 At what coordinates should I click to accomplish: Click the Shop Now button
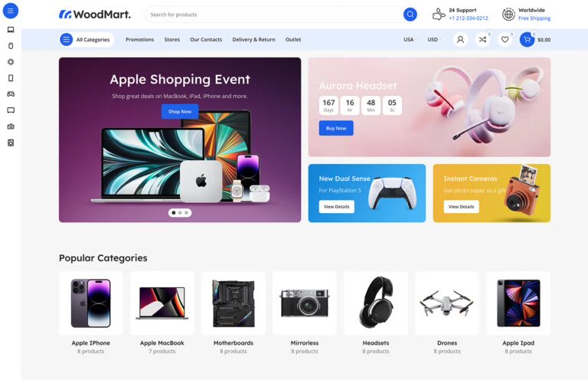click(180, 111)
